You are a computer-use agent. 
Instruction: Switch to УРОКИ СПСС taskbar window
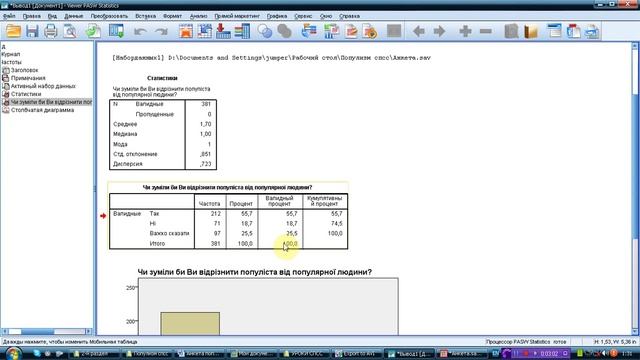point(305,353)
